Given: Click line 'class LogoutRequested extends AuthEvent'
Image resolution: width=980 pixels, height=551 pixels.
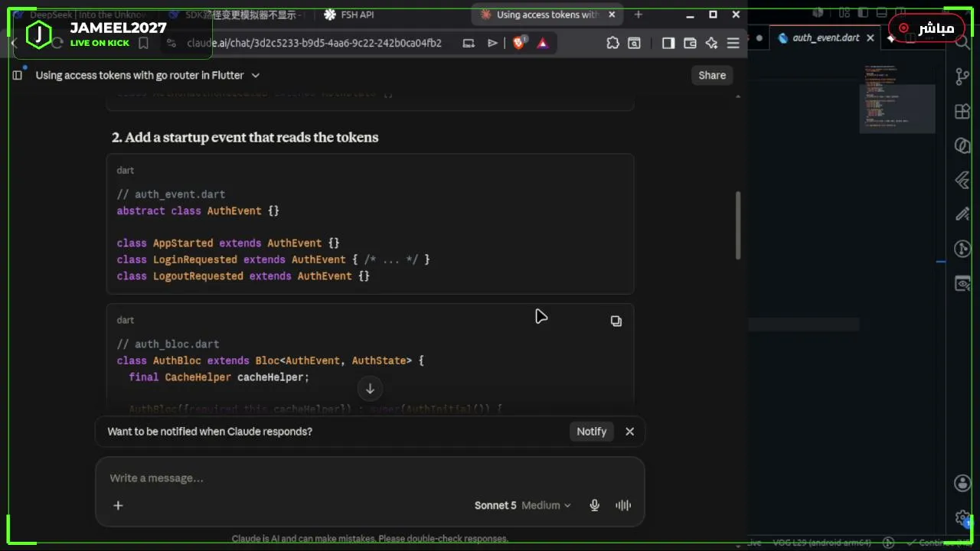Looking at the screenshot, I should 243,276.
